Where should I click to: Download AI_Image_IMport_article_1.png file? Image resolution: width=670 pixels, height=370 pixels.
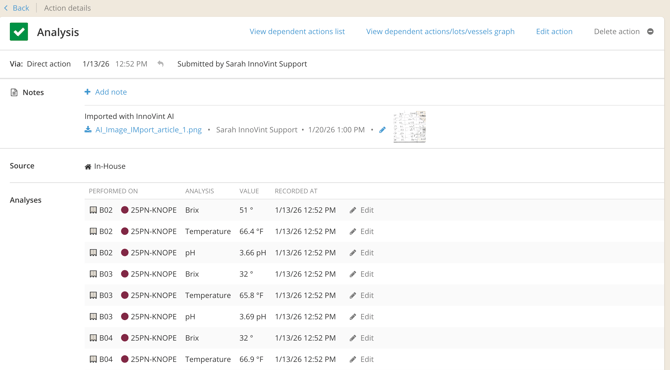point(148,130)
